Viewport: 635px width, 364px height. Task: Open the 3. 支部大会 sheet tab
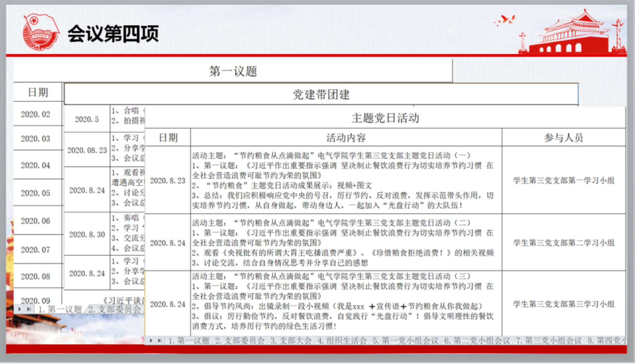tap(291, 341)
